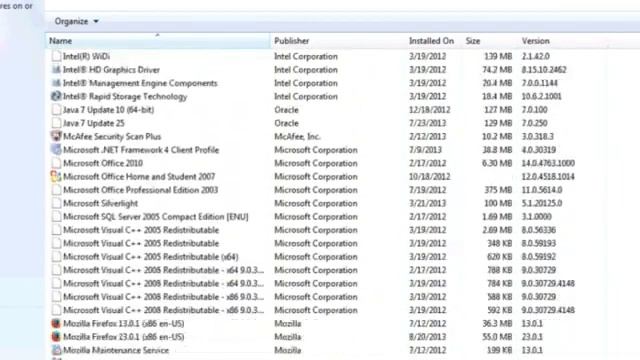Click Intel Rapid Storage Technology icon
The height and width of the screenshot is (360, 640).
tap(56, 96)
